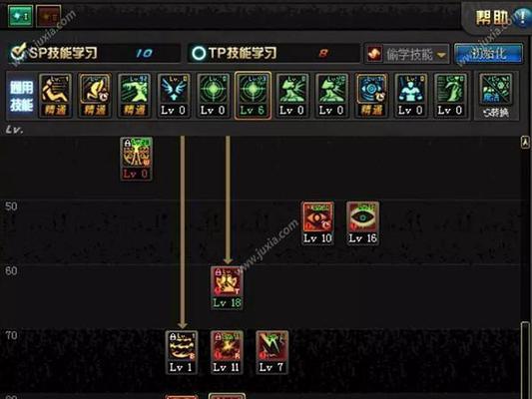
Task: Enable the SP技能学习 checkbox
Action: click(x=18, y=52)
